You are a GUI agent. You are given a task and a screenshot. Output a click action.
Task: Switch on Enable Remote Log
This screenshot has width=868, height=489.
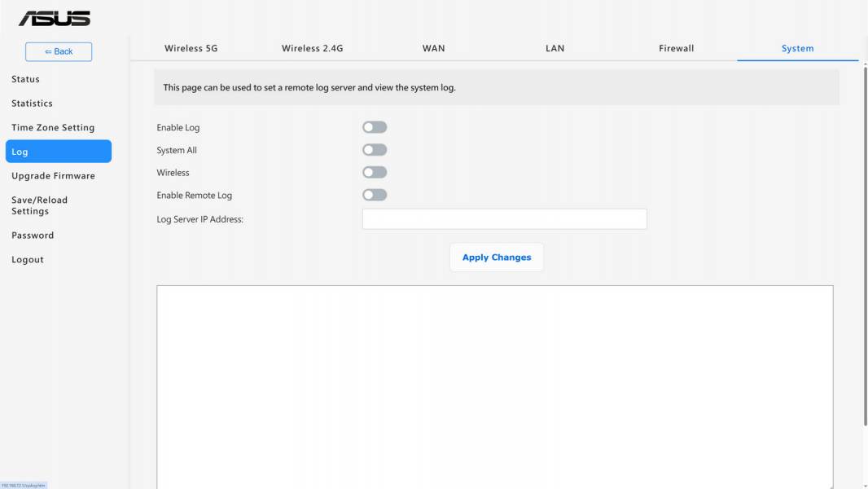click(375, 195)
